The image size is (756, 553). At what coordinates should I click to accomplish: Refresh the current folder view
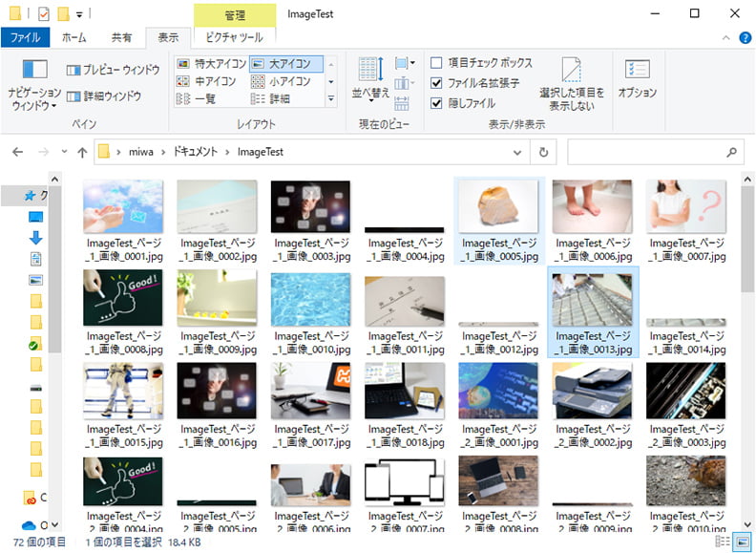[x=543, y=152]
